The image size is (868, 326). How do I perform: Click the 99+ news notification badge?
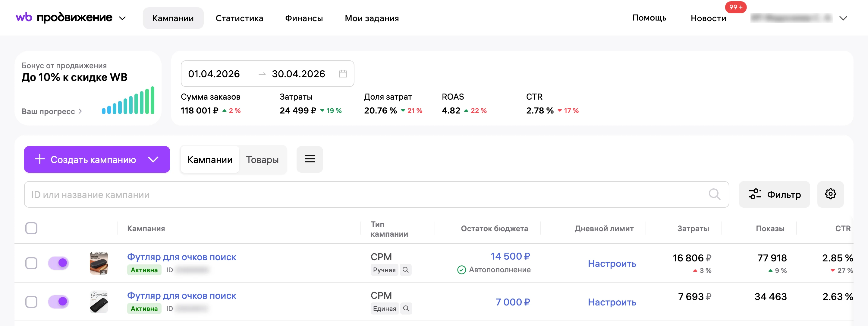(736, 7)
